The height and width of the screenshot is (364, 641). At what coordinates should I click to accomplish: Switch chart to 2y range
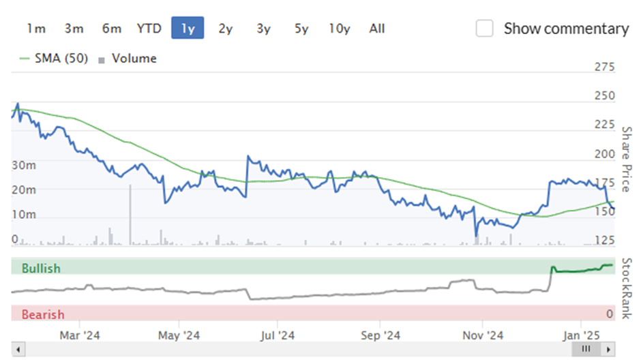(225, 28)
